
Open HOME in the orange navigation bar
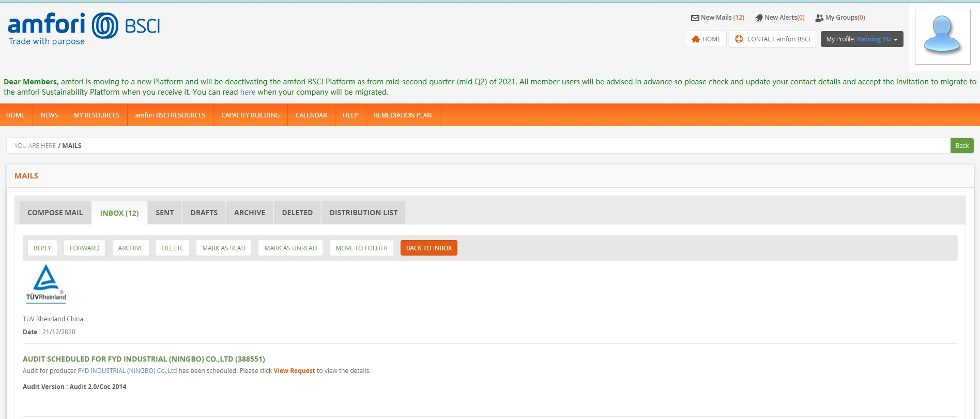click(16, 115)
